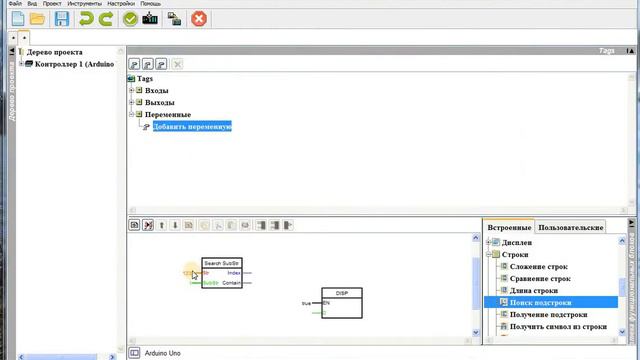This screenshot has height=360, width=640.
Task: Open the Инструменты menu
Action: pos(84,4)
